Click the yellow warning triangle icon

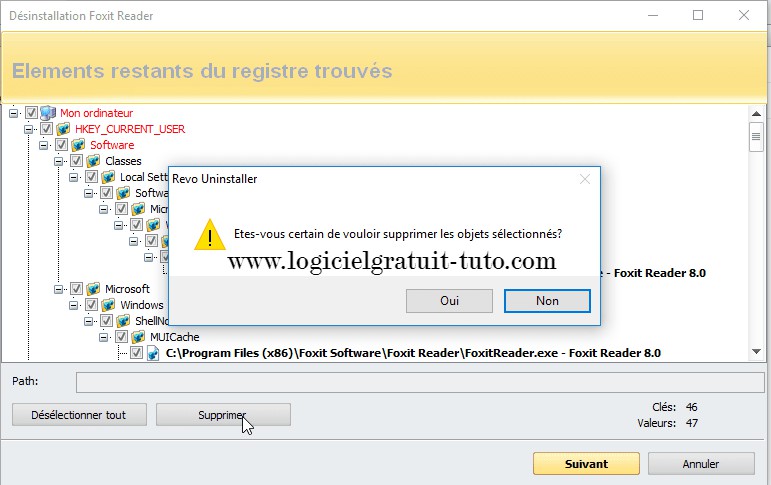pos(210,235)
